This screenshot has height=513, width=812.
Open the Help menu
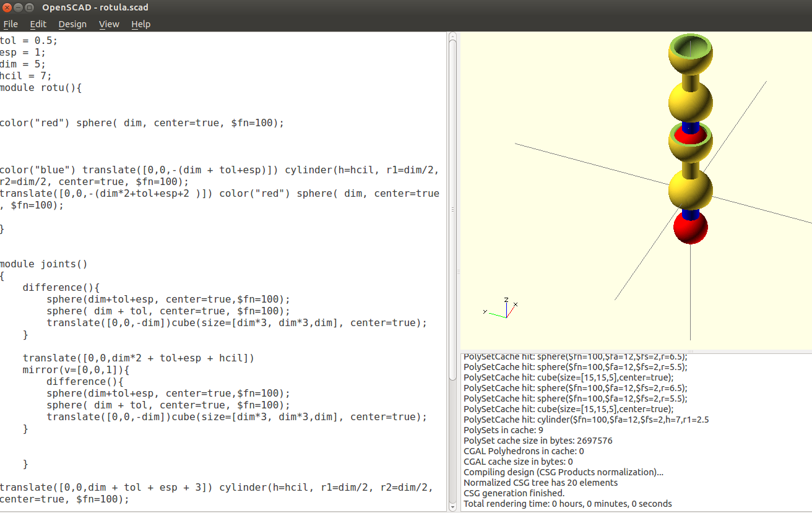(x=140, y=24)
